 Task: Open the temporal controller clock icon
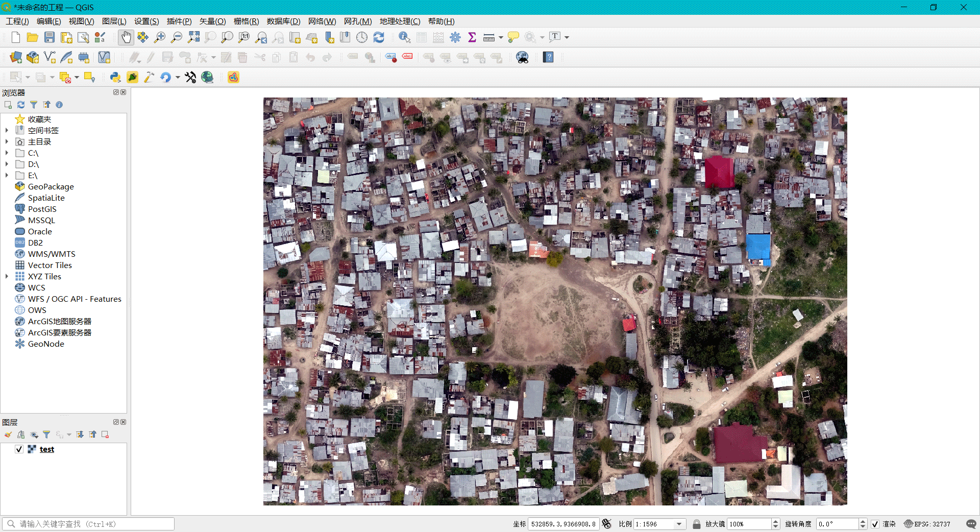362,37
